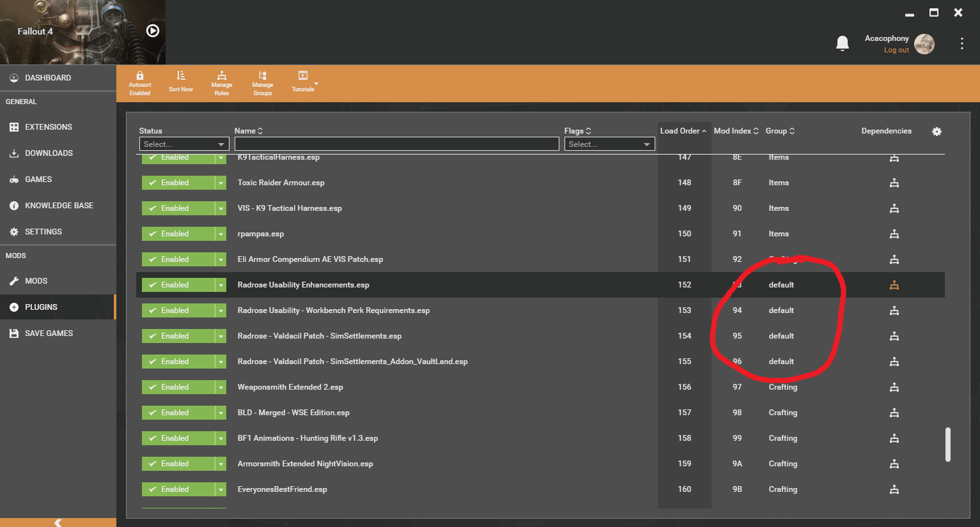980x527 pixels.
Task: Click dependencies icon for BLD - Merged - WSE Edition.esp
Action: [894, 413]
